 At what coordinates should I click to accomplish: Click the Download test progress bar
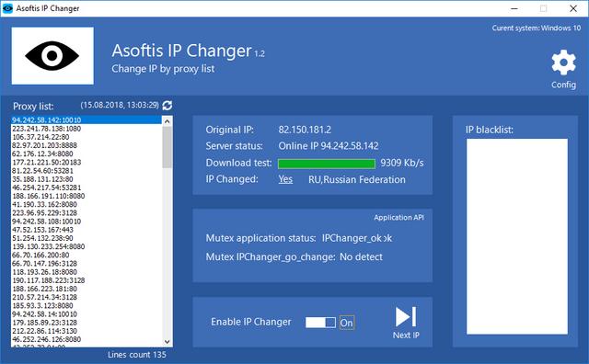pyautogui.click(x=327, y=164)
